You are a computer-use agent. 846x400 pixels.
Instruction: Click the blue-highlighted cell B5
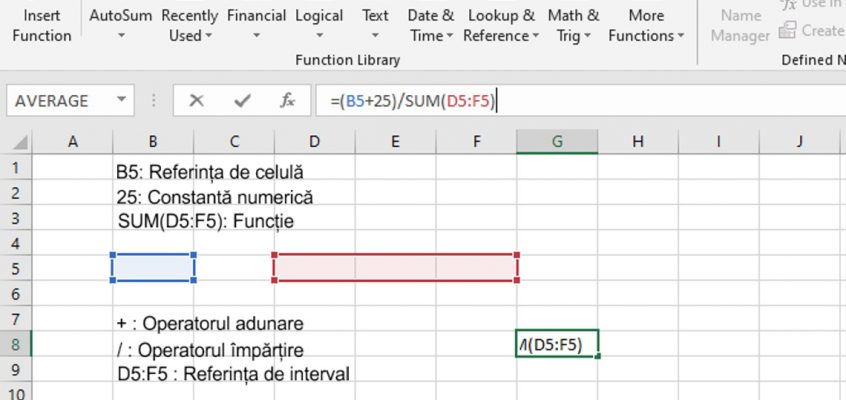tap(153, 268)
